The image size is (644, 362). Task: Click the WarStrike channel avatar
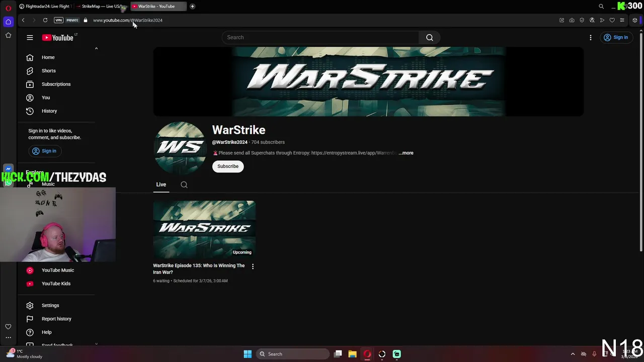180,148
